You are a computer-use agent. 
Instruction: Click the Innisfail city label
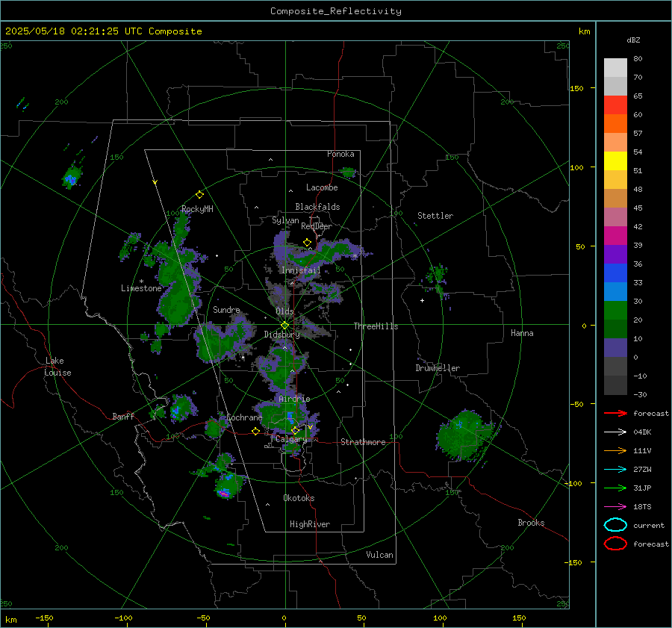301,270
